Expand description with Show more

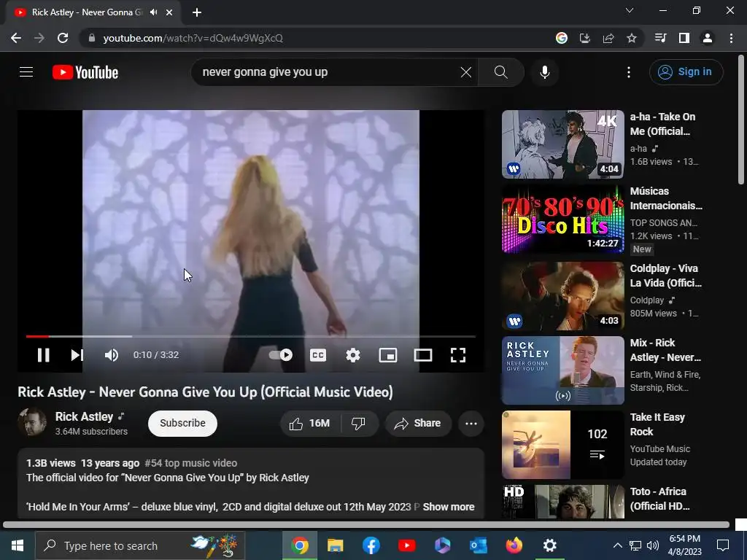(x=449, y=507)
